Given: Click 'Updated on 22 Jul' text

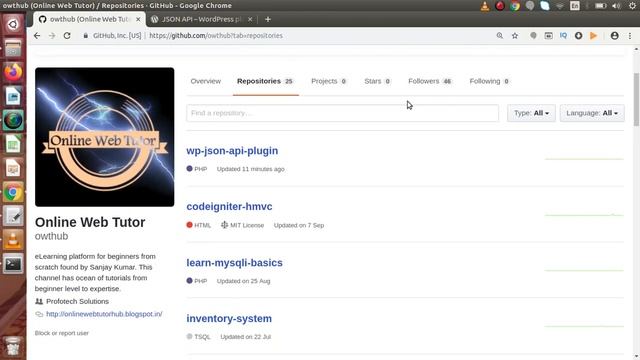Looking at the screenshot, I should coord(246,337).
